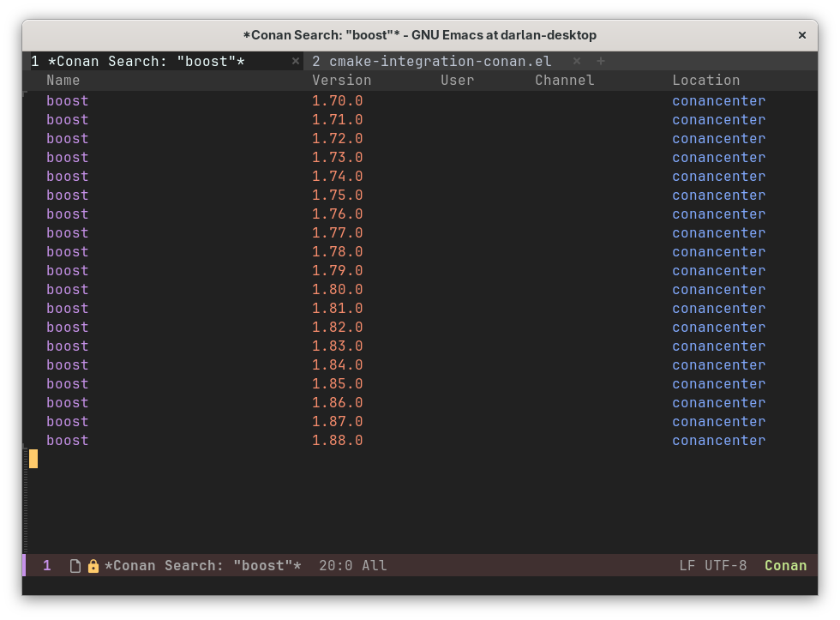Screen dimensions: 840x620
Task: Click the file icon in the mode line
Action: (75, 566)
